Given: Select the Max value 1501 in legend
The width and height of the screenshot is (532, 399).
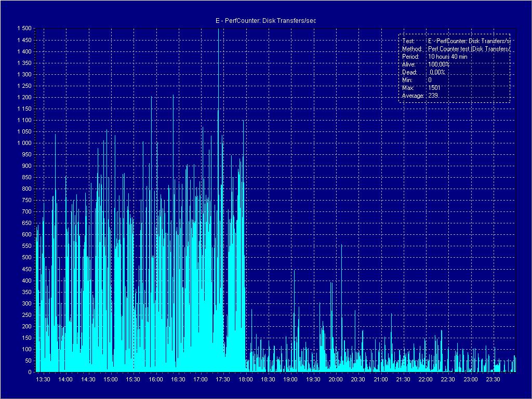Looking at the screenshot, I should (434, 88).
